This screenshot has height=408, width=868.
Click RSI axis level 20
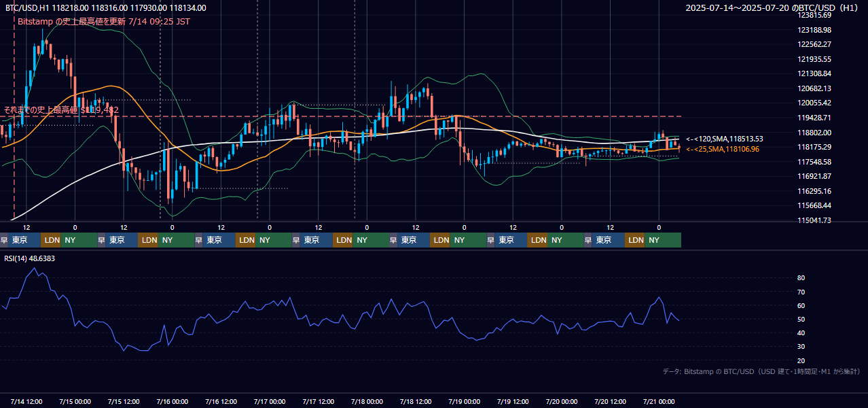(801, 360)
